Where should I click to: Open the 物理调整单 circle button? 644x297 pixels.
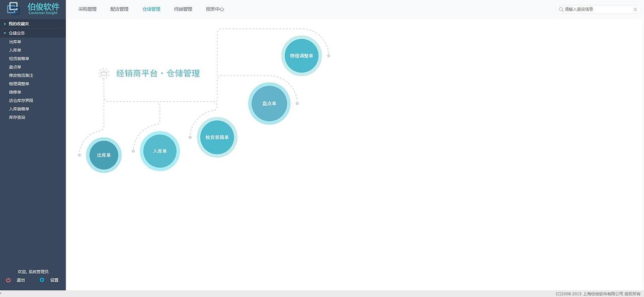point(301,55)
